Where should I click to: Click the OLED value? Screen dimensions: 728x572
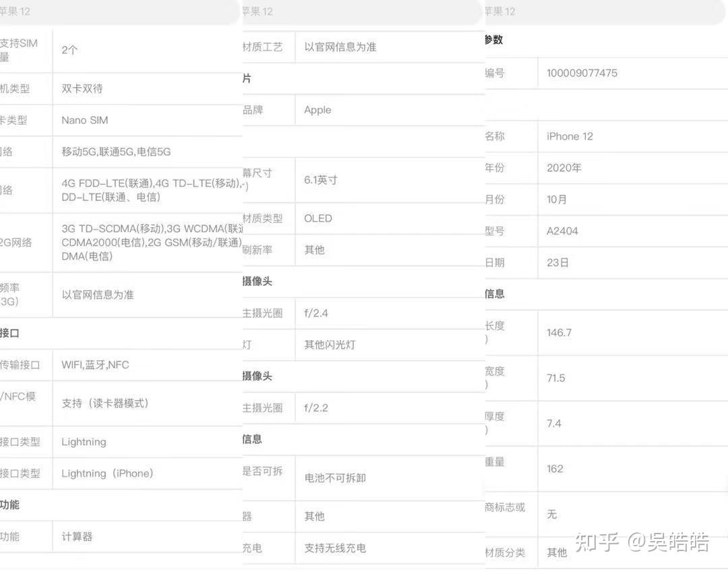[x=318, y=219]
